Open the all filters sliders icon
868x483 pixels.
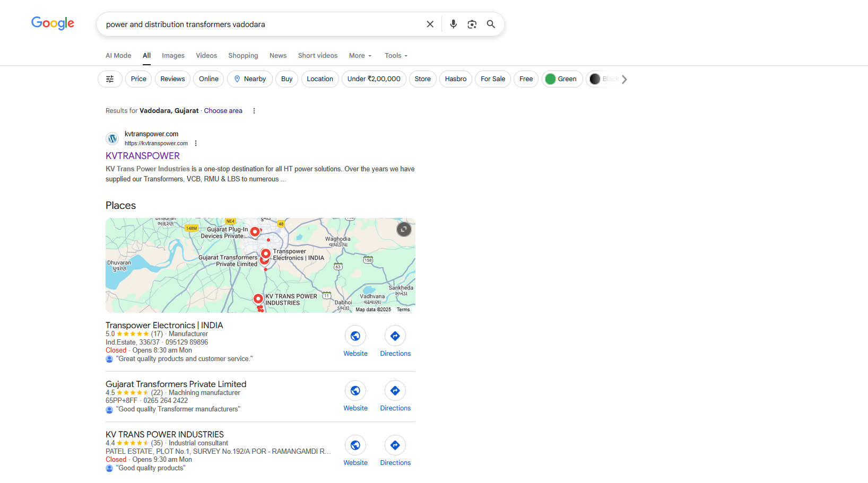point(110,79)
